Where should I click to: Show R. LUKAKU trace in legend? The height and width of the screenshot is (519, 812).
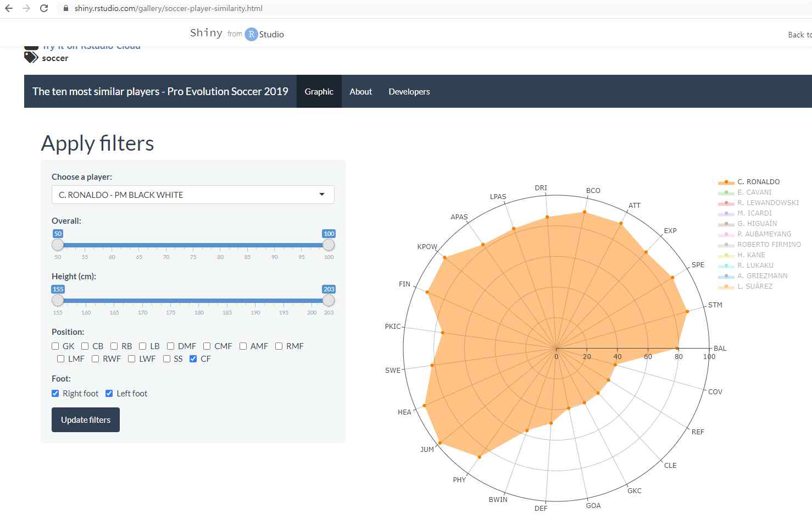tap(746, 265)
